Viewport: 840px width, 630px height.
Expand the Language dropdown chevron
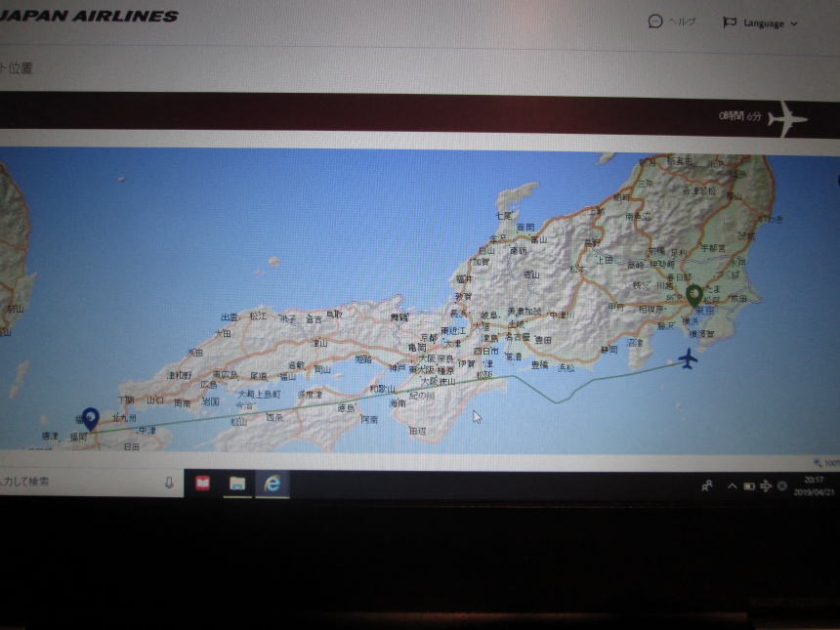pyautogui.click(x=793, y=22)
